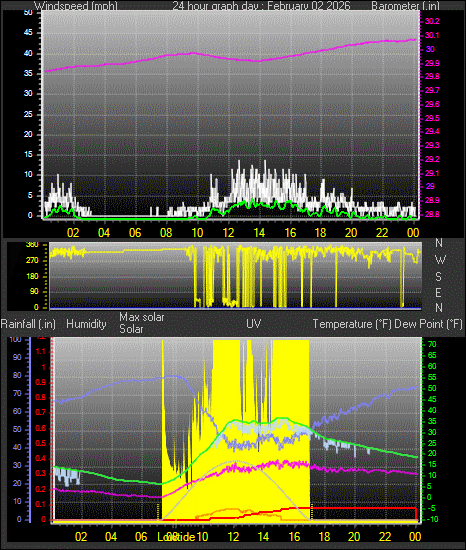Click the 0.8 rainfall scale value
The width and height of the screenshot is (466, 550).
click(41, 397)
